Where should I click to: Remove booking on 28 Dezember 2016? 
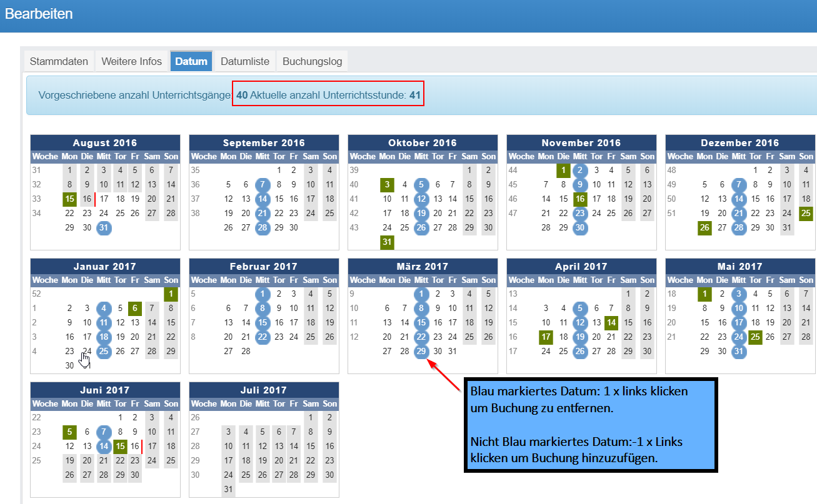tap(739, 228)
